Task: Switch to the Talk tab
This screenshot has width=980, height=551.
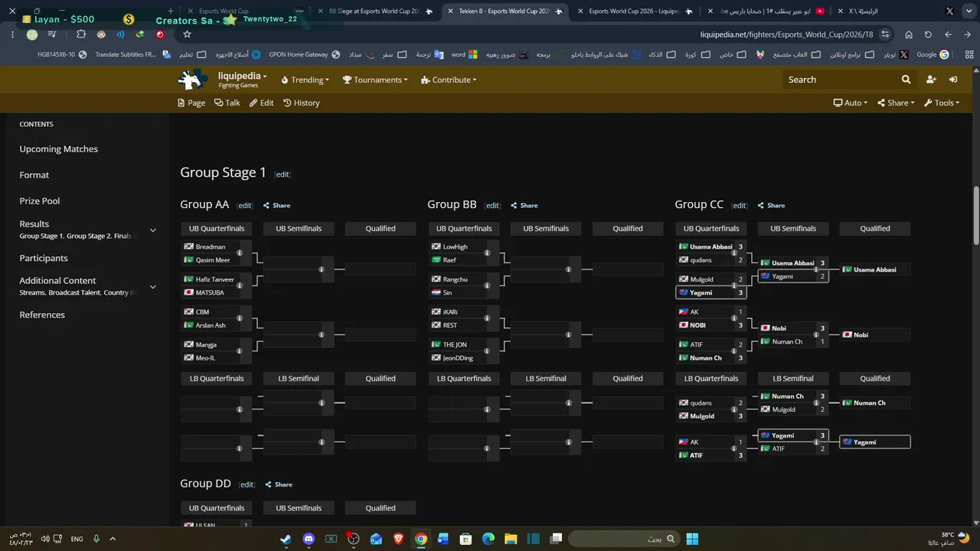Action: (227, 103)
